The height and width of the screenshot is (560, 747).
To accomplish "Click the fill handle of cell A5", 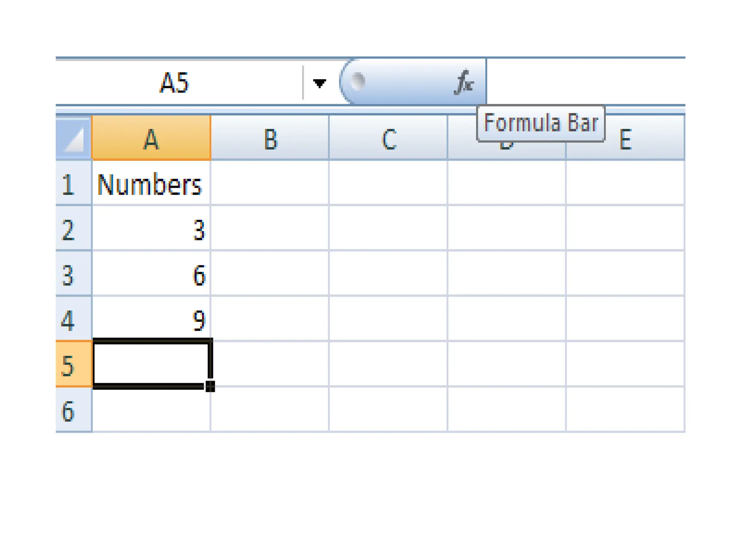I will [x=210, y=386].
